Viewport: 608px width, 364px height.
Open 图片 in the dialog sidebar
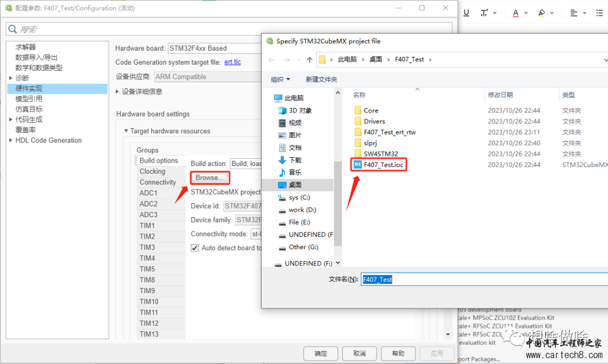(290, 135)
